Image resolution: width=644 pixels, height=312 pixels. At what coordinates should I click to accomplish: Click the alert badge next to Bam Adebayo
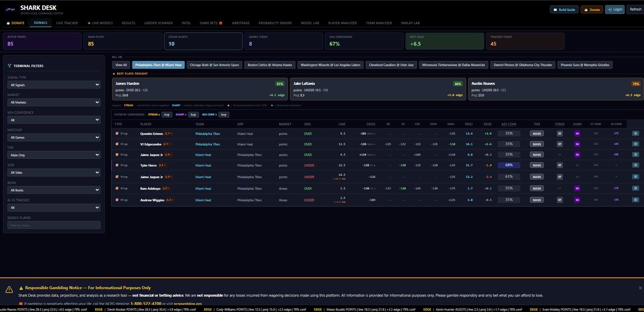(167, 188)
